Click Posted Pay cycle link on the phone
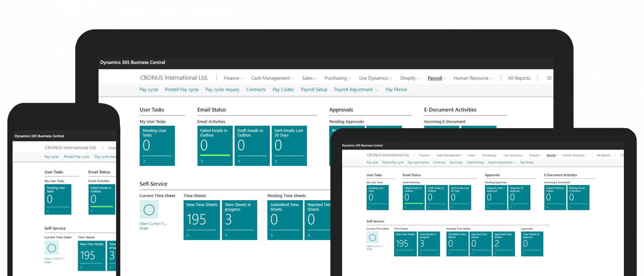Screen dimensions: 644x276 (76, 157)
